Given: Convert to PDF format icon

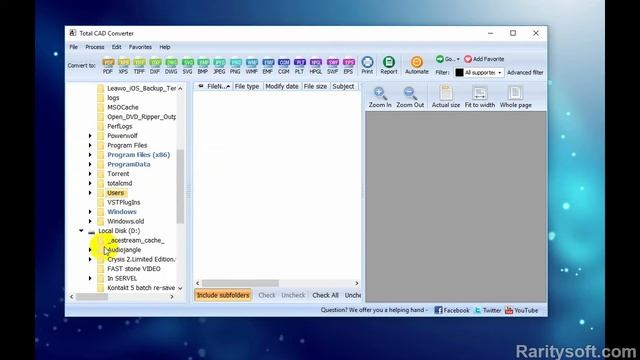Looking at the screenshot, I should pos(108,65).
